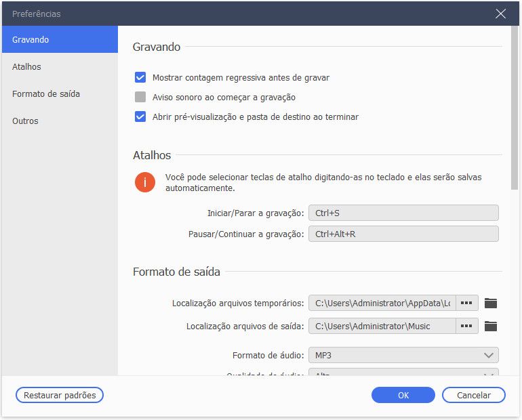Click the Iniciar/Parar gravação shortcut field
The height and width of the screenshot is (420, 522).
point(403,213)
